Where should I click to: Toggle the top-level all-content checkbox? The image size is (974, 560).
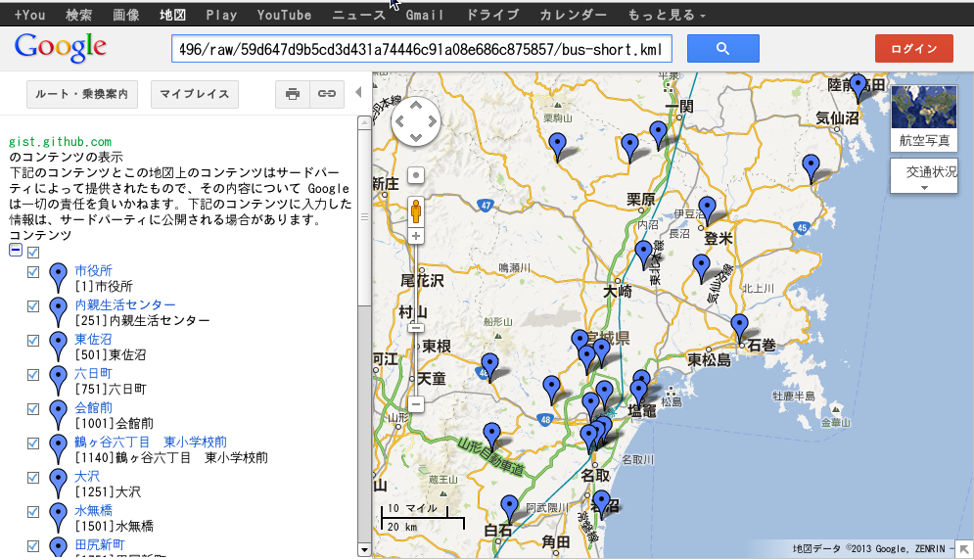[x=33, y=252]
